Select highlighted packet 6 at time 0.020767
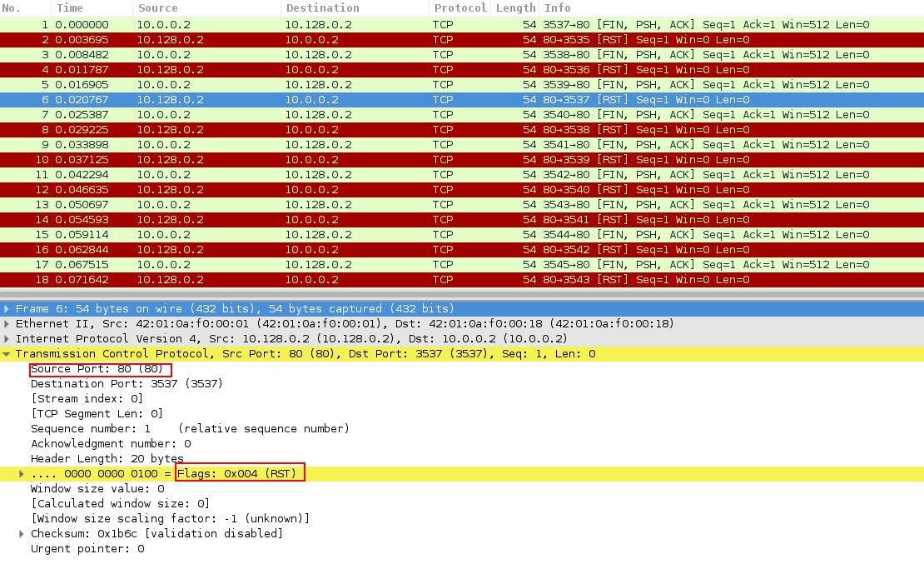Screen dimensions: 924x574 [x=462, y=100]
